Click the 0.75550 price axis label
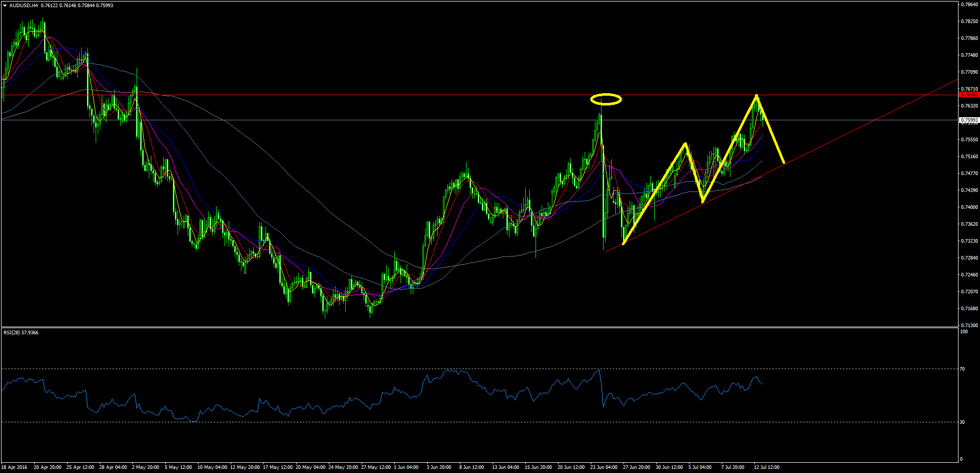Image resolution: width=980 pixels, height=473 pixels. tap(970, 140)
